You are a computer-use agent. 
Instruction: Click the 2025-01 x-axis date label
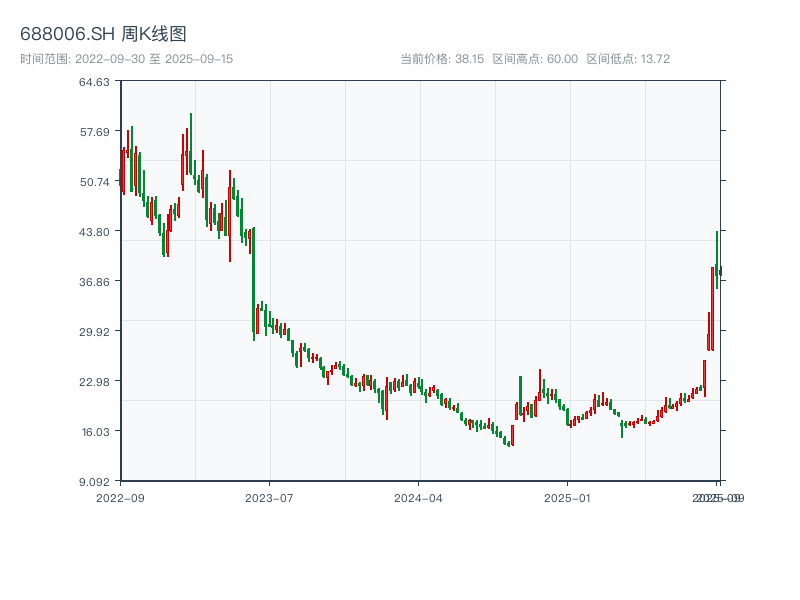tap(569, 497)
